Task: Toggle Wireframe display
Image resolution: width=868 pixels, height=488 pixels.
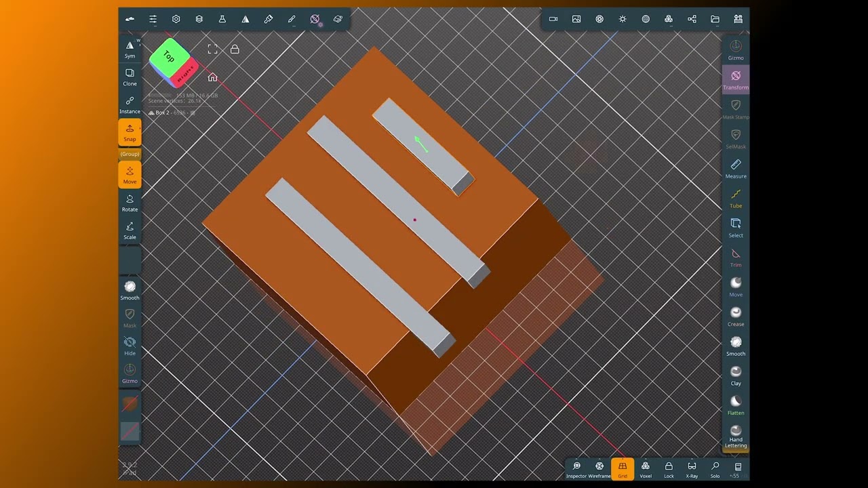Action: pyautogui.click(x=599, y=469)
